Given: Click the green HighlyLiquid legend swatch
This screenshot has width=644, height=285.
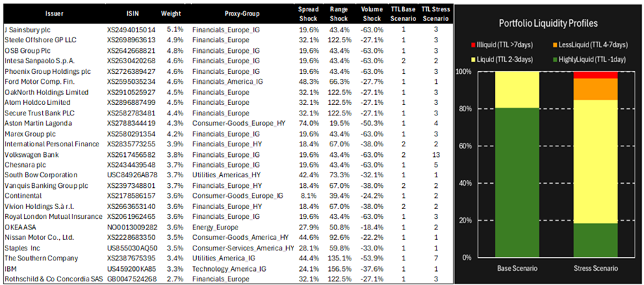Looking at the screenshot, I should [555, 59].
